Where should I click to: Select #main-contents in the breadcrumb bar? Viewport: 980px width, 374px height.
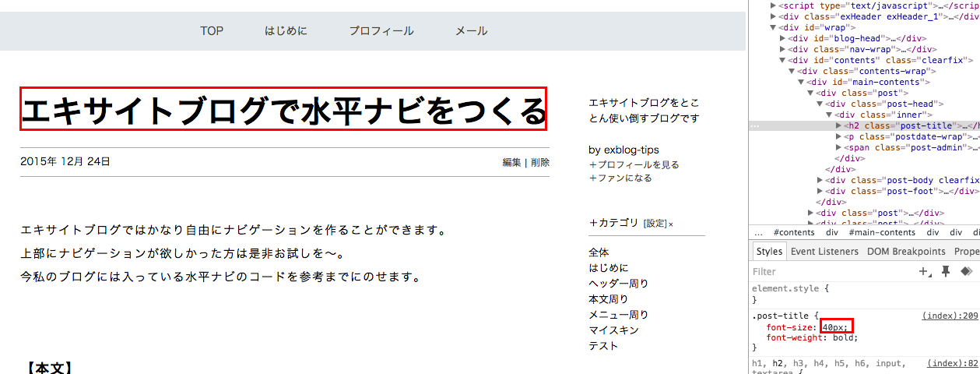(882, 232)
